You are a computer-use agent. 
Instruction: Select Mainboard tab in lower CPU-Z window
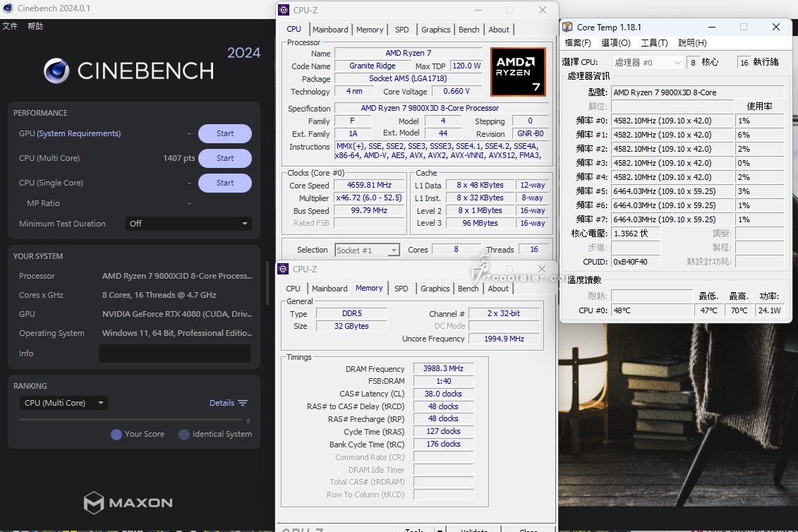click(330, 289)
